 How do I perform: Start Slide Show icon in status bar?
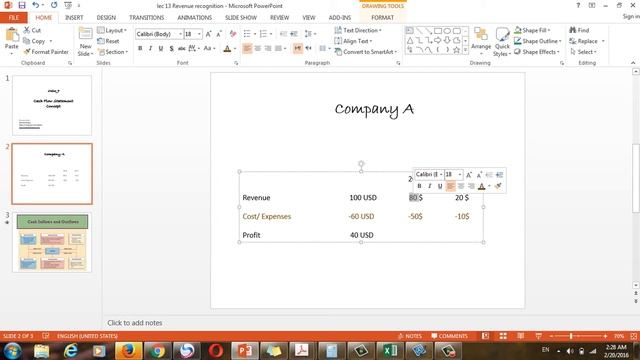538,336
